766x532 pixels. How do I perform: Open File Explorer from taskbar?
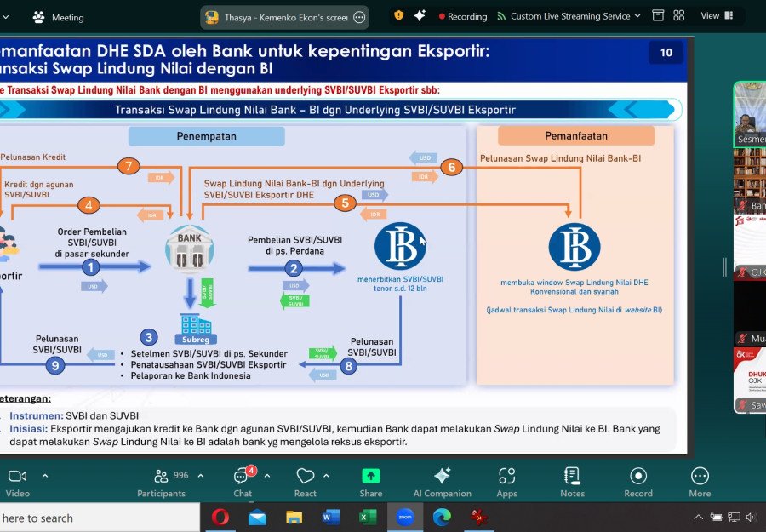[x=294, y=517]
